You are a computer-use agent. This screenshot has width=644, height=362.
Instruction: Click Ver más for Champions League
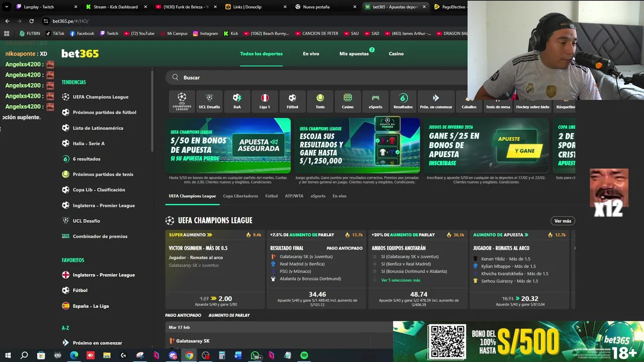[562, 221]
